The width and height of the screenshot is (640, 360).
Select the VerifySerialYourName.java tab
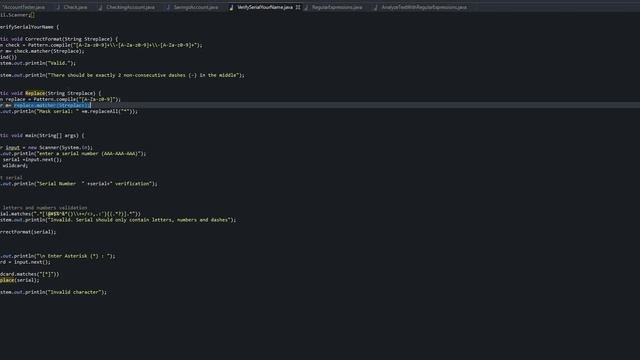tap(265, 7)
